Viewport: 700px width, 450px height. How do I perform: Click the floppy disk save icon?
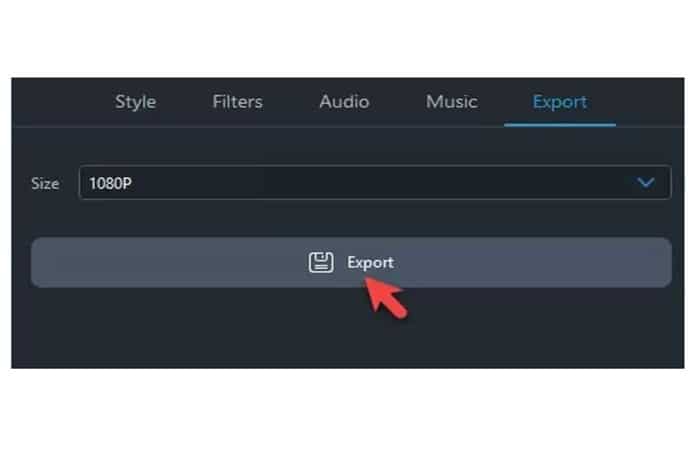coord(321,262)
